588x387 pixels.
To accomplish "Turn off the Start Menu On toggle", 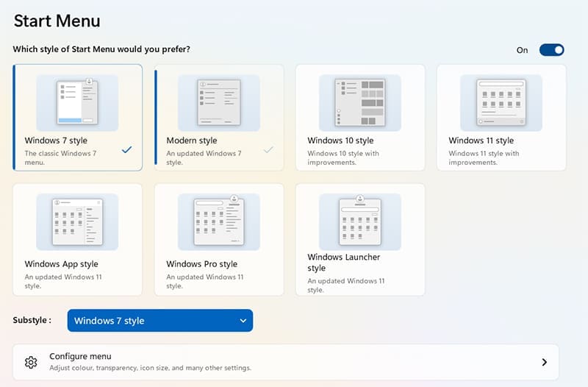I will click(551, 50).
